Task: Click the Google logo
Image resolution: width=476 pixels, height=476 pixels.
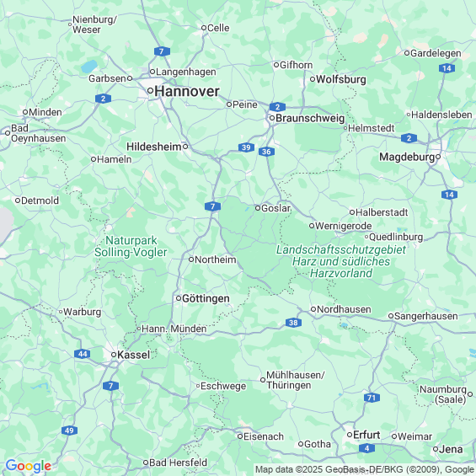Action: (x=29, y=466)
